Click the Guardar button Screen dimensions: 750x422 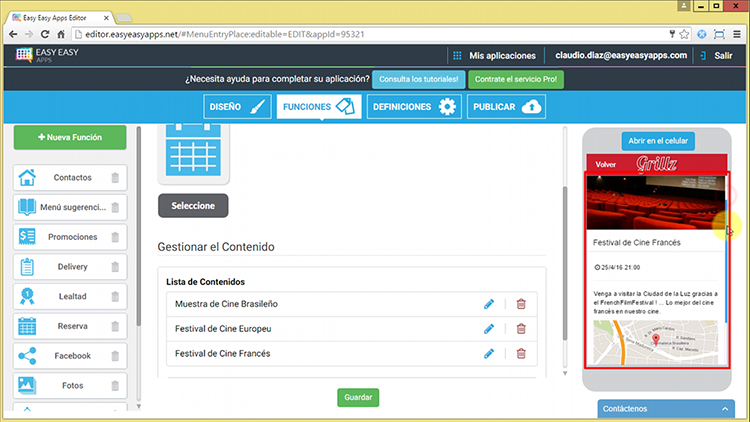(x=358, y=397)
